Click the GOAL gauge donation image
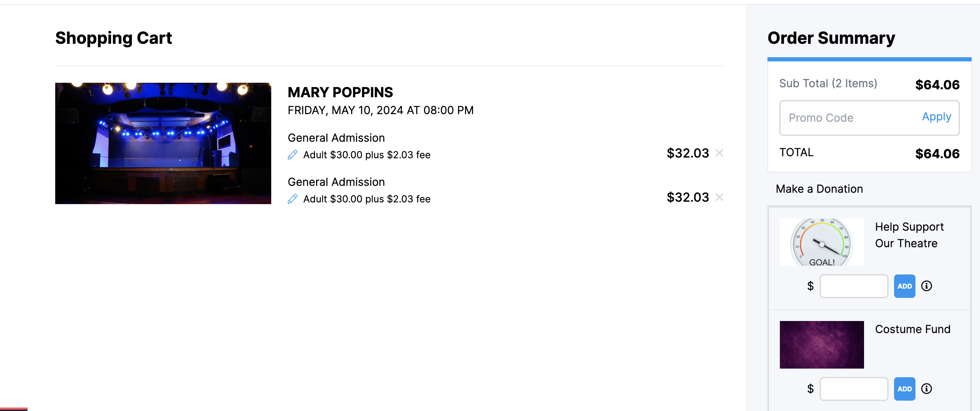Image resolution: width=980 pixels, height=411 pixels. (822, 242)
